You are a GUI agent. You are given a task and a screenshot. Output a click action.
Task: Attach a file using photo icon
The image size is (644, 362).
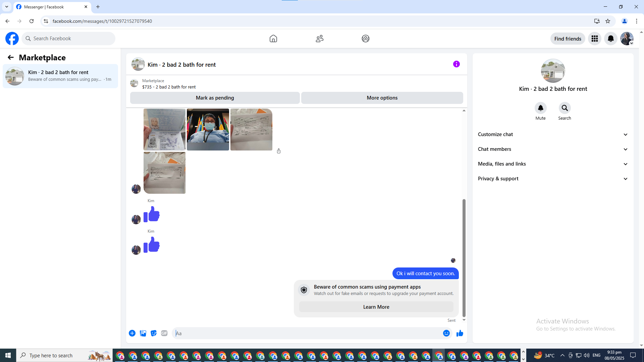click(x=143, y=333)
